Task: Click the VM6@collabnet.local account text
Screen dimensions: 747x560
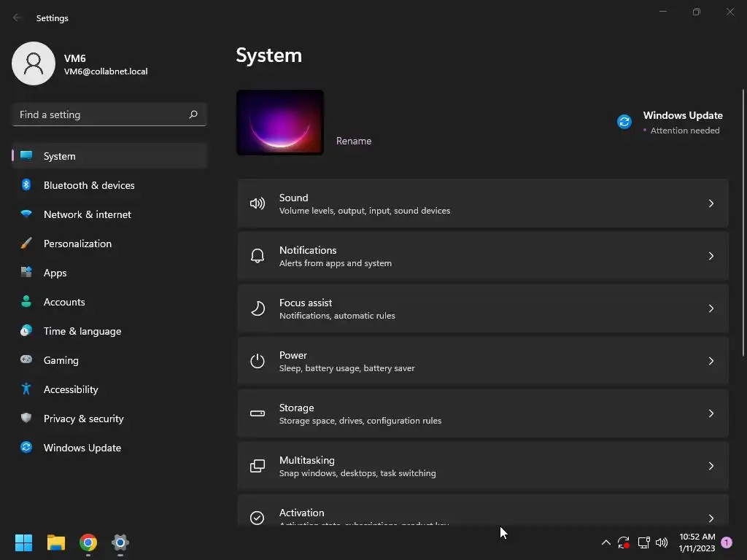Action: 106,71
